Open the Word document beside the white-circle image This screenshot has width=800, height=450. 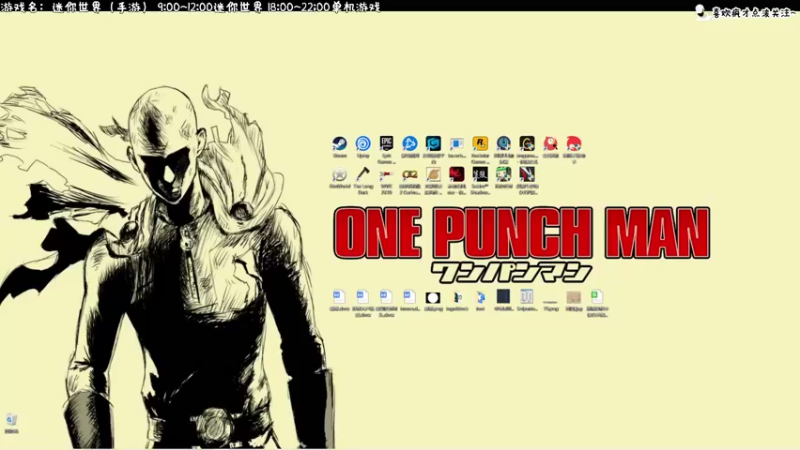(x=409, y=297)
